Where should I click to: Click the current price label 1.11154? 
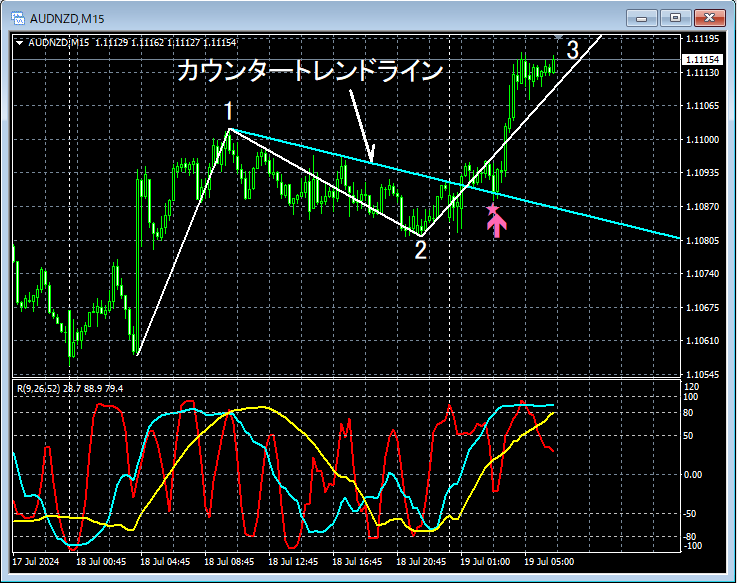pos(703,59)
